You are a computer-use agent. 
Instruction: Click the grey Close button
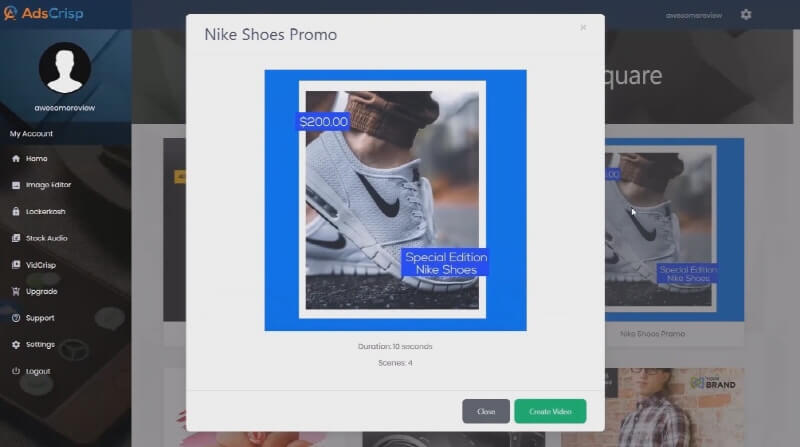tap(486, 411)
